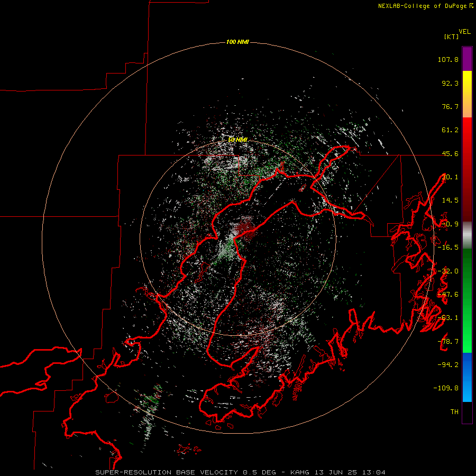Click the 76.7 velocity scale value

[x=450, y=106]
